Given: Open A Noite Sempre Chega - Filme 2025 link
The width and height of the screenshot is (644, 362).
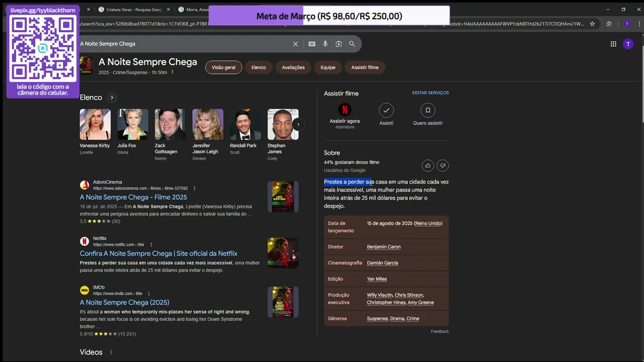Looking at the screenshot, I should [133, 197].
